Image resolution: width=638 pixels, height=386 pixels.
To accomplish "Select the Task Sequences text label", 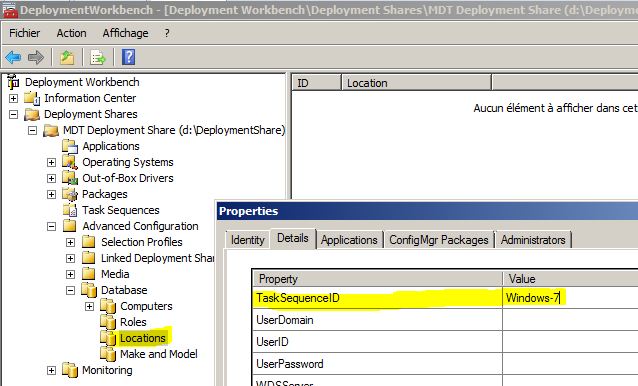I will pos(121,210).
